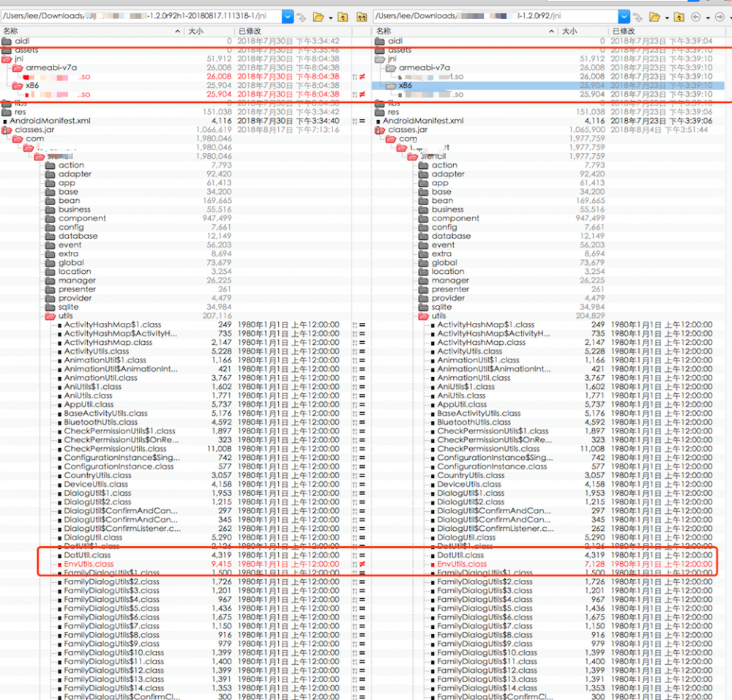Click the right pane back navigation arrow
This screenshot has height=700, width=732.
click(x=695, y=18)
